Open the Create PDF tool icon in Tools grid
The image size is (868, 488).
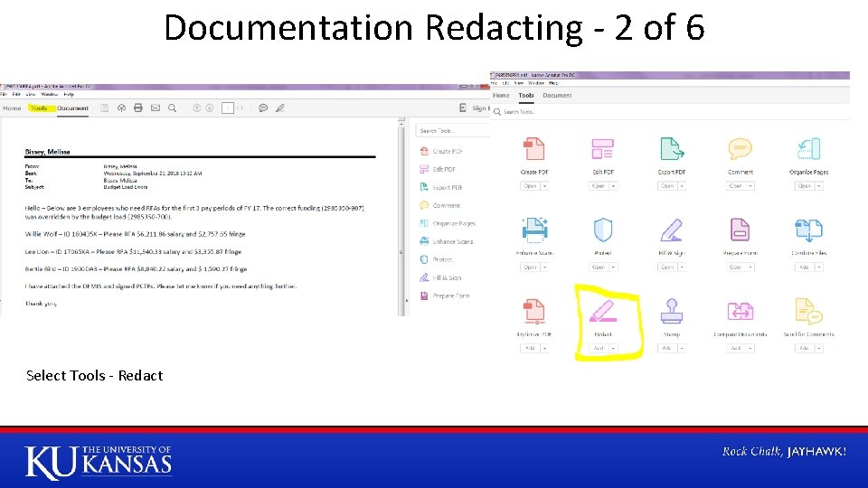pos(534,149)
